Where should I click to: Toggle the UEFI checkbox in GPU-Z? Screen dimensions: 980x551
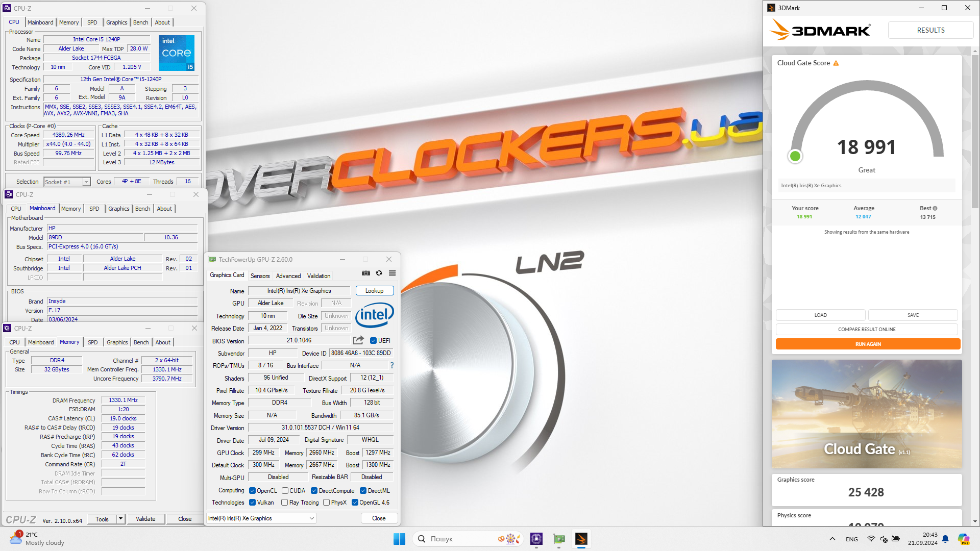tap(373, 341)
